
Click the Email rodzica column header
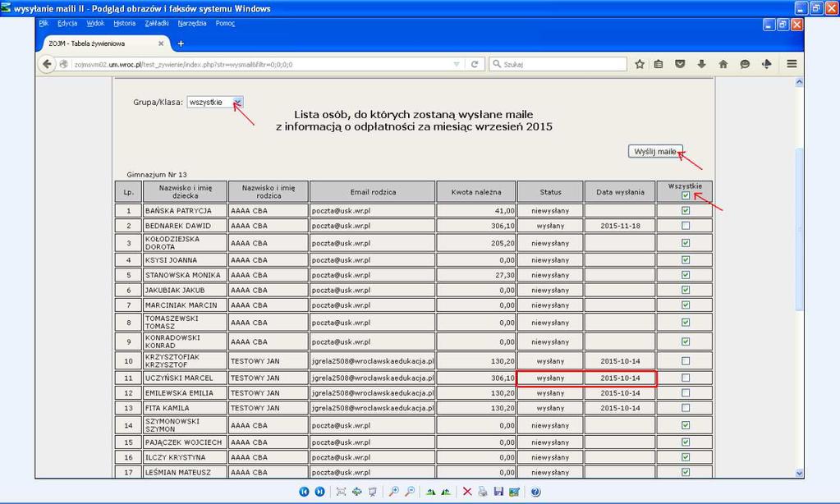[373, 192]
